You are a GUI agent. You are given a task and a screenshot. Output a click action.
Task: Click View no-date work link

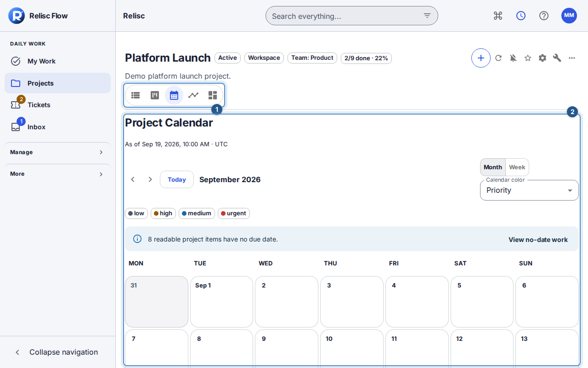click(x=538, y=240)
